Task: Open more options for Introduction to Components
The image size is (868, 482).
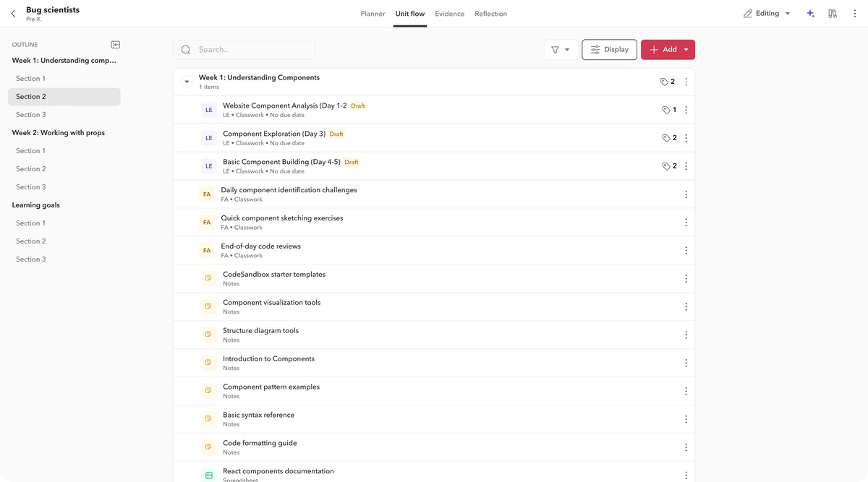Action: pyautogui.click(x=686, y=363)
